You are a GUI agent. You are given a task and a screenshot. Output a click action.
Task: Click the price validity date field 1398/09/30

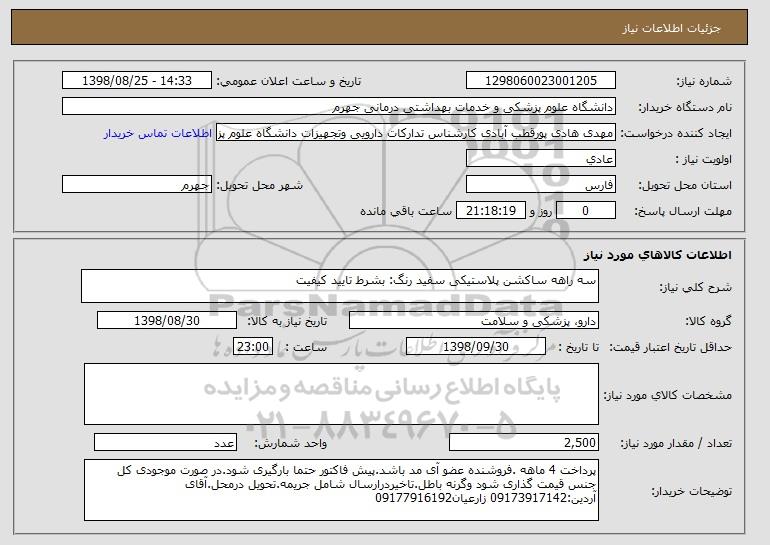point(476,347)
